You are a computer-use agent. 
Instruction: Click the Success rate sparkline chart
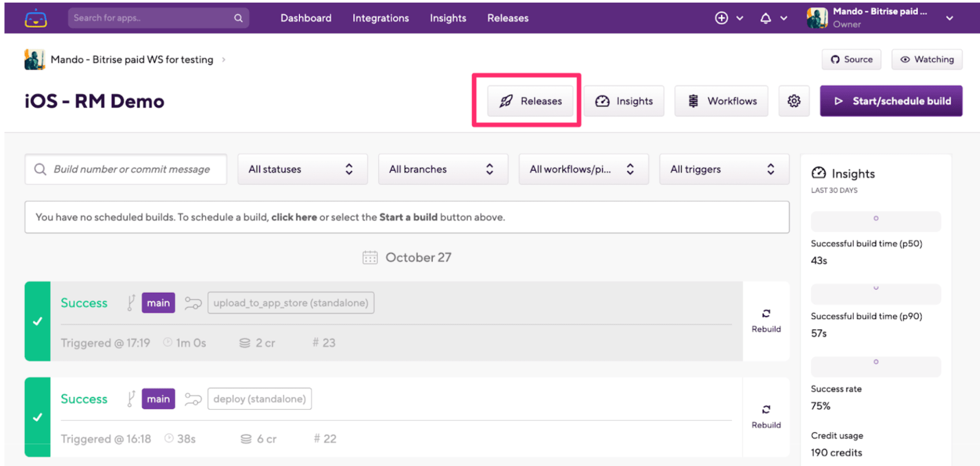[x=875, y=366]
